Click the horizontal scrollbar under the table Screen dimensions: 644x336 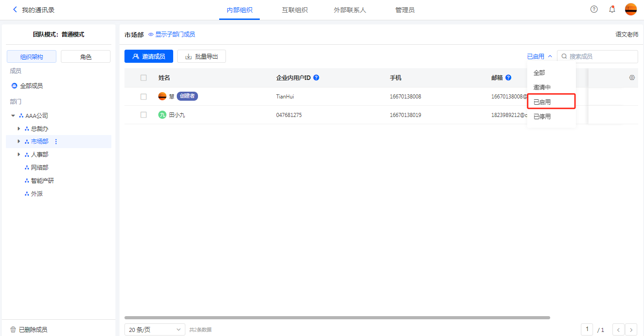(x=337, y=318)
